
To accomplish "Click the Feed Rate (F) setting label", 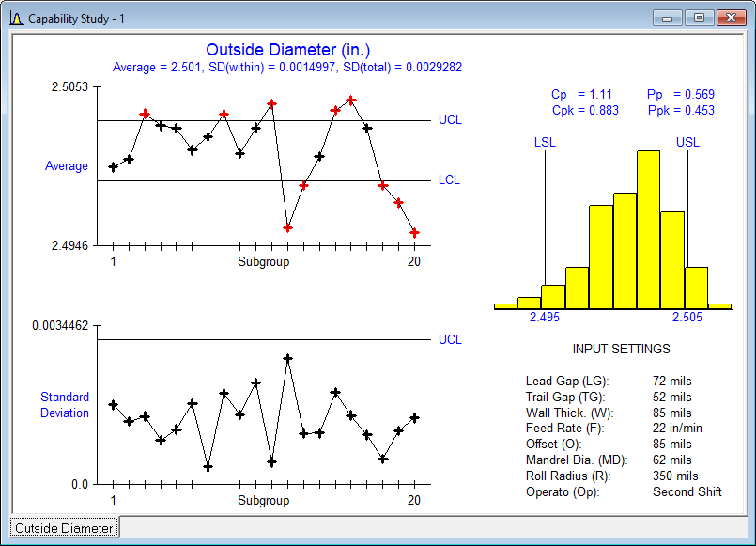I will coord(564,428).
